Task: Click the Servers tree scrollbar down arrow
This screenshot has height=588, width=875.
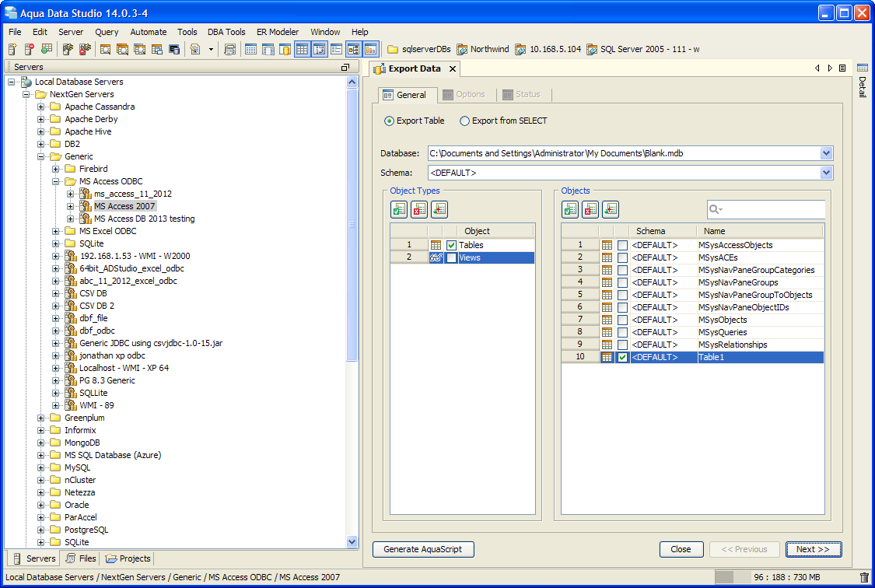Action: click(x=352, y=541)
